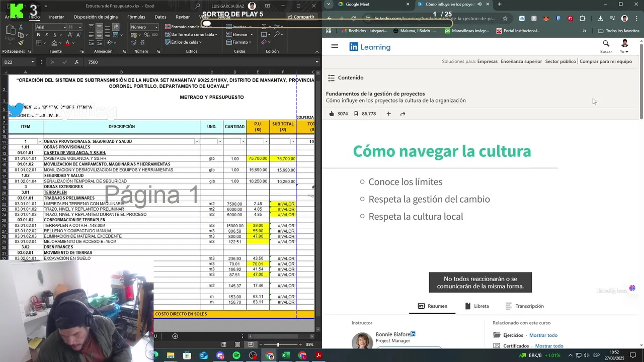Viewport: 644px width, 362px height.
Task: Open the 'Todos los favoritos' folder
Action: pos(618,31)
